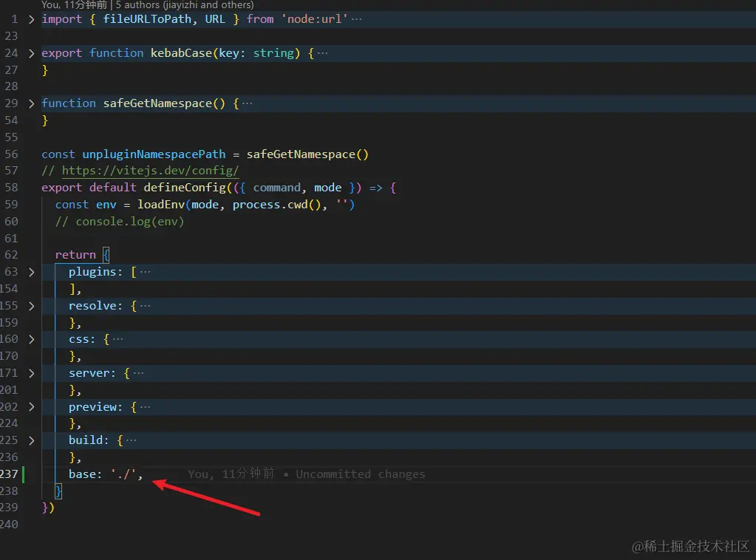Click the safeGetNamespace() call on line 56
The width and height of the screenshot is (756, 560).
(307, 154)
